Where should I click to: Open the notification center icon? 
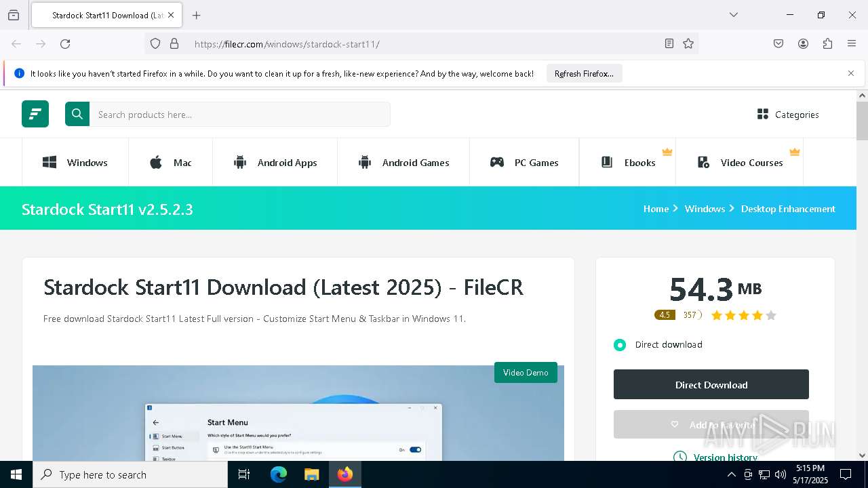846,474
